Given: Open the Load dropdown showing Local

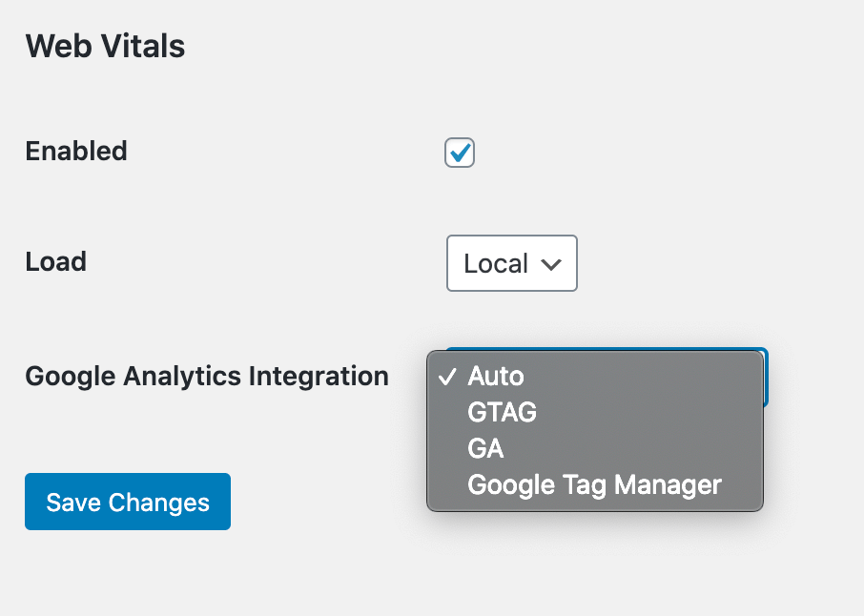Looking at the screenshot, I should pos(512,263).
